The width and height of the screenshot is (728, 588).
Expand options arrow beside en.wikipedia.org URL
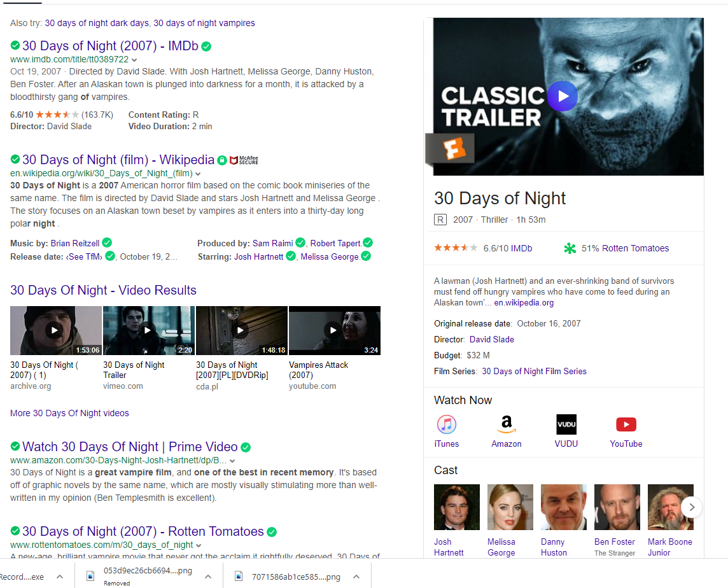pyautogui.click(x=198, y=174)
